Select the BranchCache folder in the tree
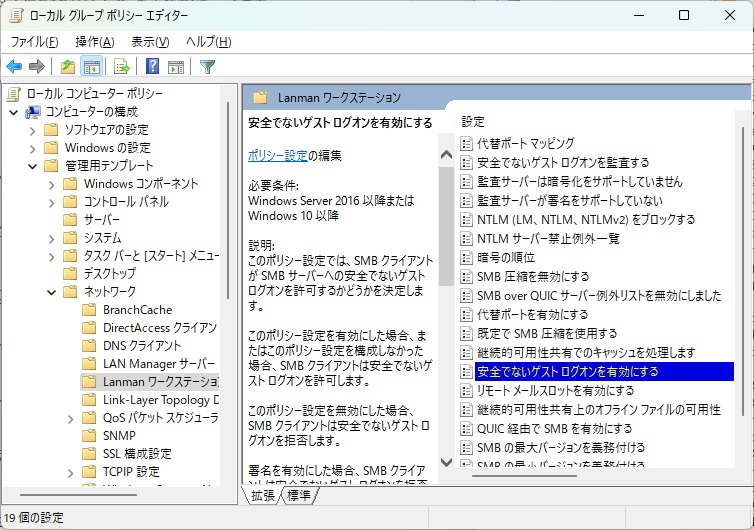The height and width of the screenshot is (530, 754). point(137,310)
